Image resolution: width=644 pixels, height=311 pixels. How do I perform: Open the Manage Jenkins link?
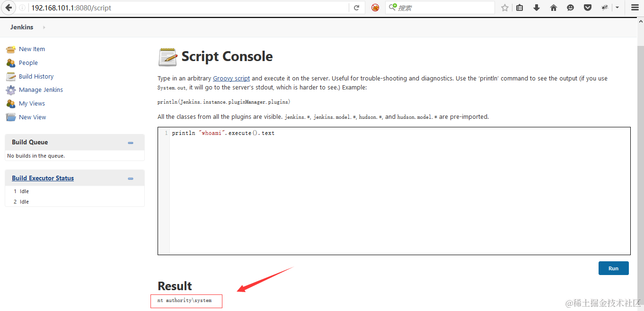41,90
